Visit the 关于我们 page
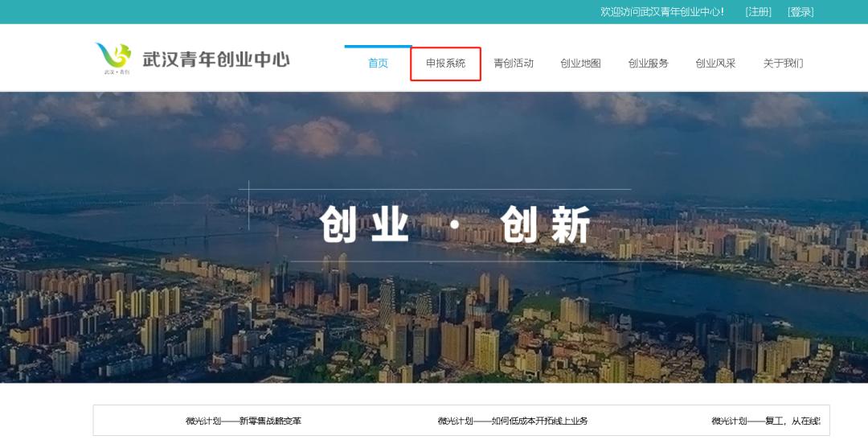The image size is (868, 444). pos(784,64)
